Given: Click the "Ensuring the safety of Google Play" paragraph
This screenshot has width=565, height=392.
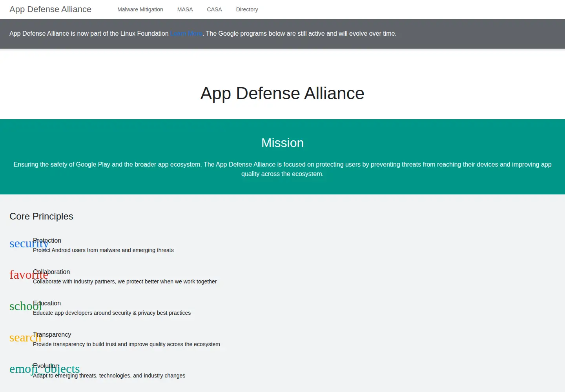Looking at the screenshot, I should click(282, 169).
